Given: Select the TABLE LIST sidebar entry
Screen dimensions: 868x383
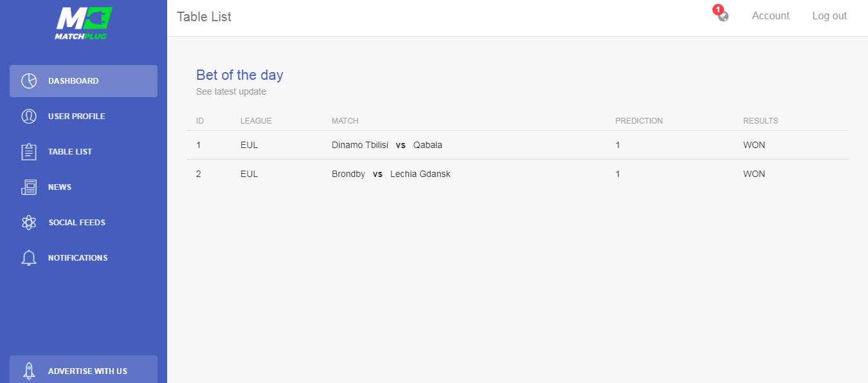Looking at the screenshot, I should click(84, 152).
